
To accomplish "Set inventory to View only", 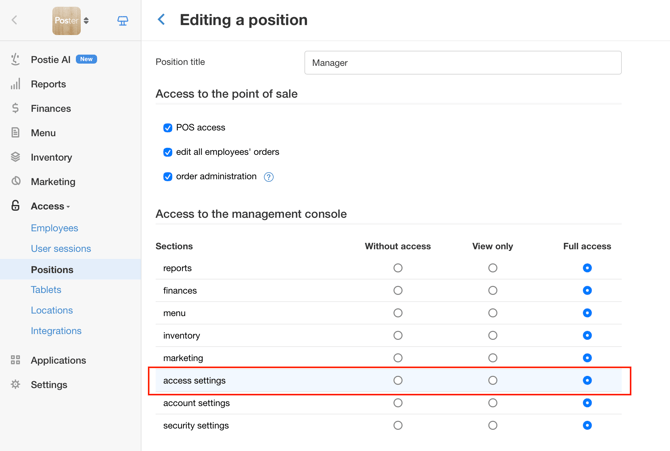I will [x=493, y=336].
